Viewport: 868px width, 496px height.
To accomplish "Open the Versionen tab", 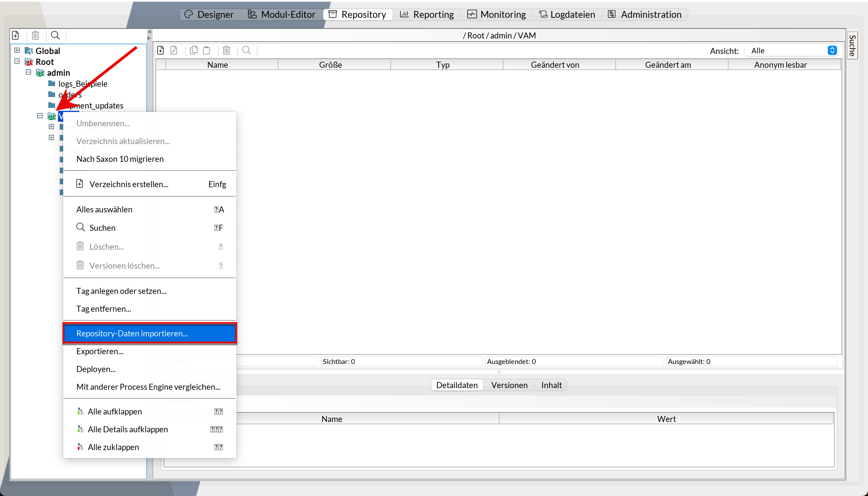I will tap(509, 385).
